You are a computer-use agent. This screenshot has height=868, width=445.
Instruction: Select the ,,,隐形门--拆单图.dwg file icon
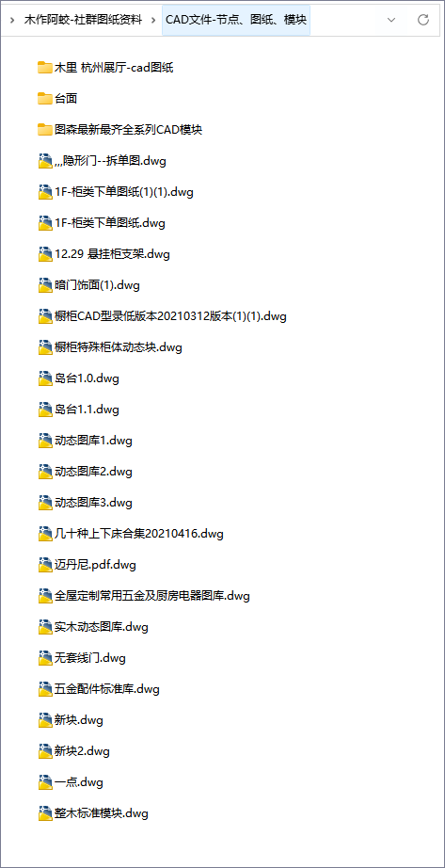click(x=45, y=161)
